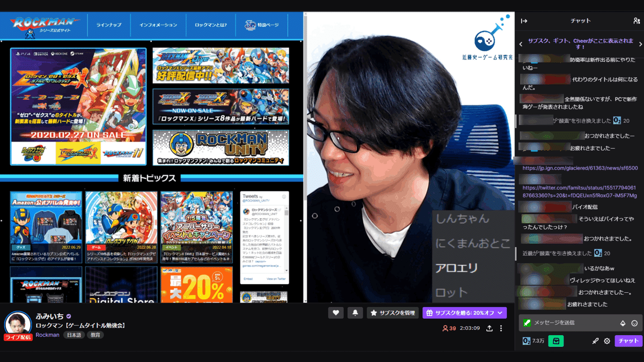Collapse the chat panel with arrow icon
Screen dimensions: 644x362
524,21
